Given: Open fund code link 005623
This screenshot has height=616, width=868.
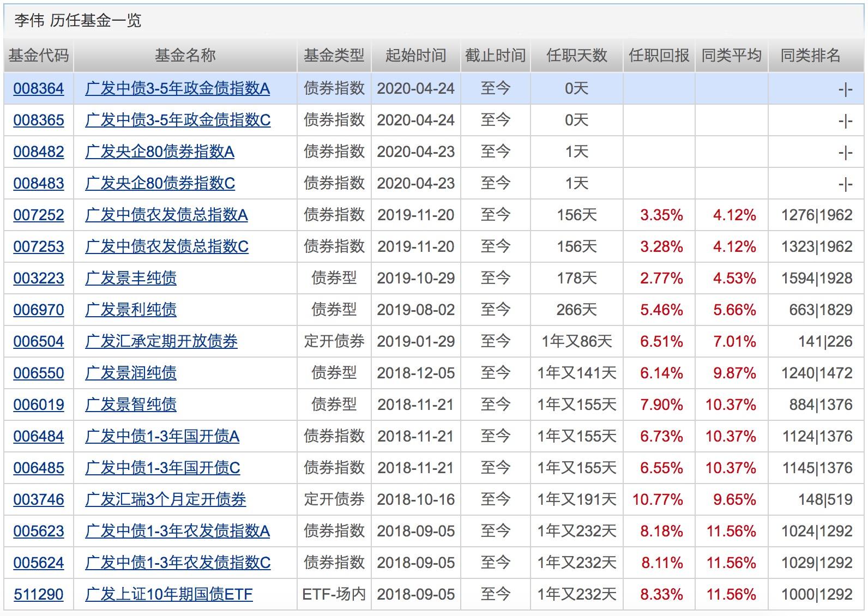Looking at the screenshot, I should 39,531.
